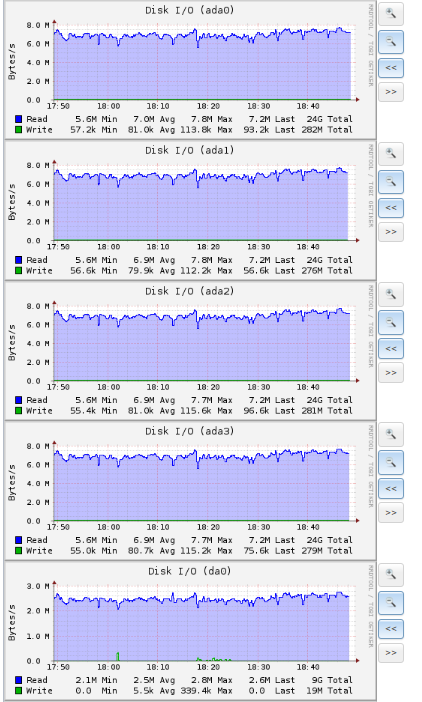This screenshot has height=702, width=422.
Task: Step da0 graph backward with << button
Action: point(391,629)
